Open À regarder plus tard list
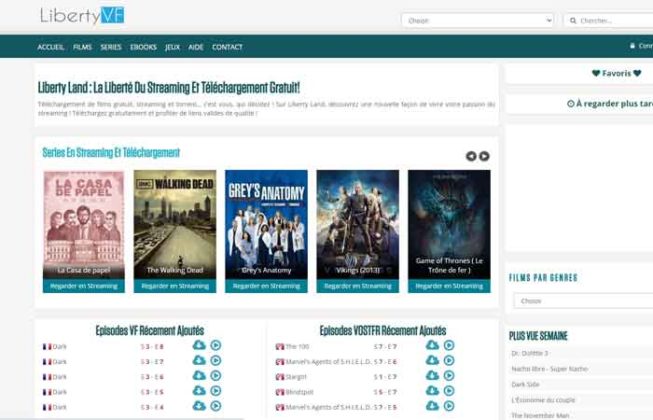The image size is (653, 420). point(610,104)
